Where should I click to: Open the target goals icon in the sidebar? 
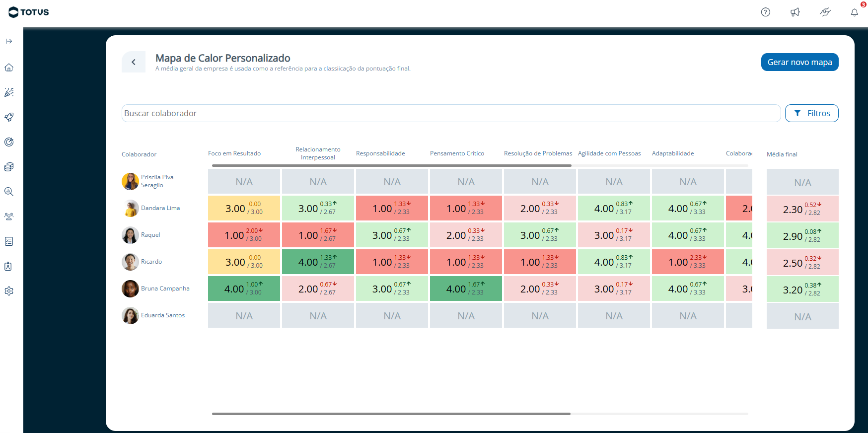tap(9, 142)
